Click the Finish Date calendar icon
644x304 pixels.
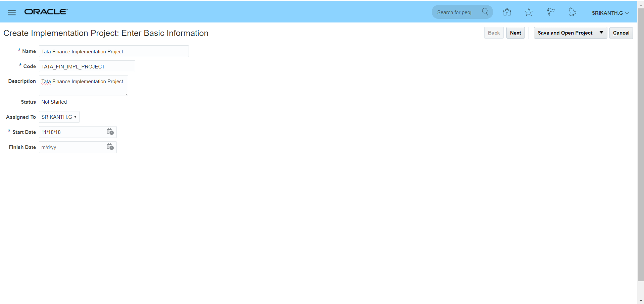(110, 147)
